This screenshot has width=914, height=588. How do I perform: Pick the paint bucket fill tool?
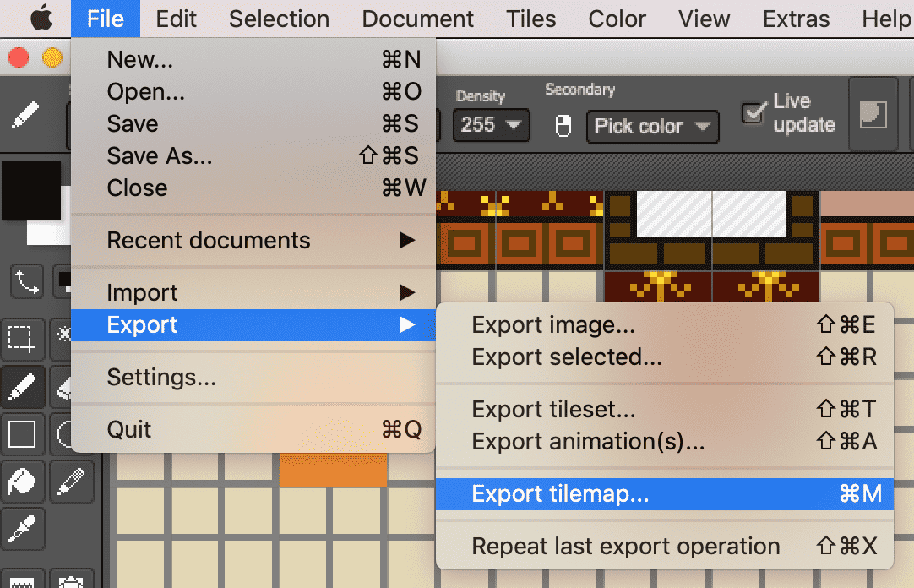pyautogui.click(x=21, y=482)
